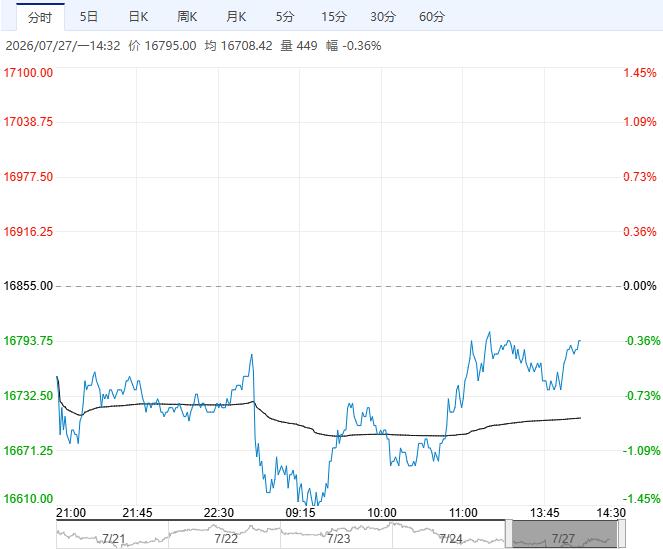This screenshot has width=663, height=549.
Task: Select 7/23 segment in the overview strip
Action: click(338, 538)
